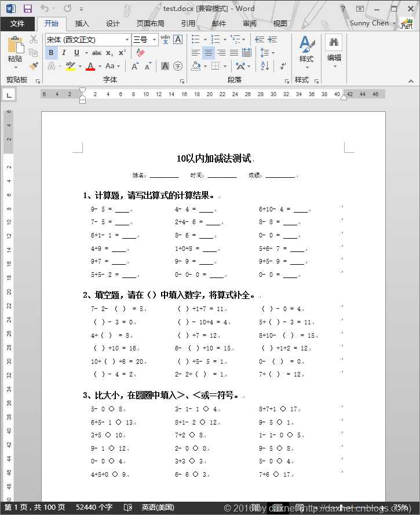
Task: Justify the paragraph
Action: pos(234,53)
